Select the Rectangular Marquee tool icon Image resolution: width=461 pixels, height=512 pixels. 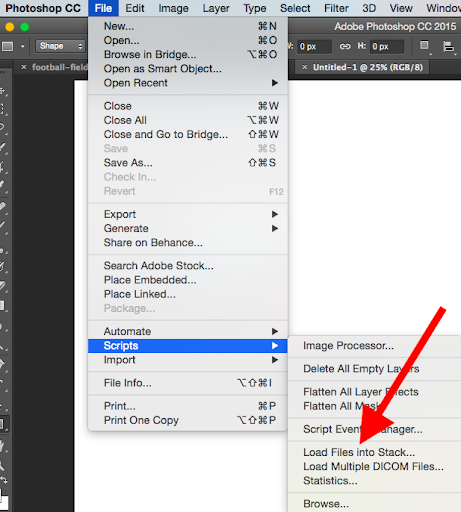pos(3,109)
